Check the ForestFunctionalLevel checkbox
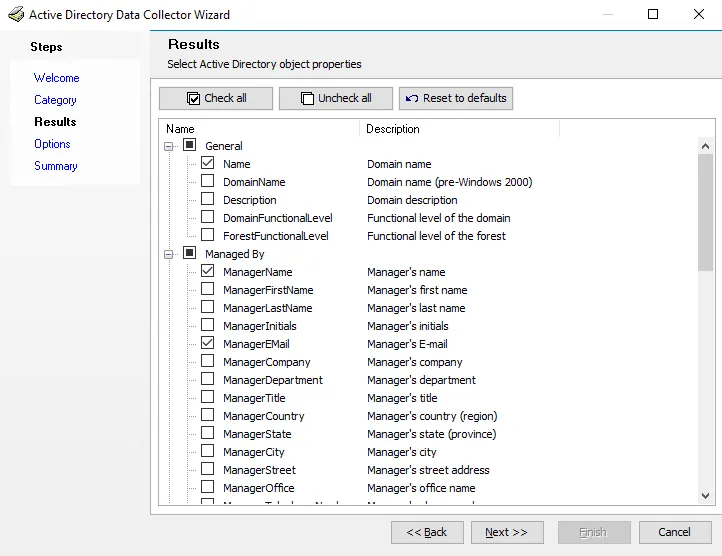The image size is (722, 556). point(208,234)
